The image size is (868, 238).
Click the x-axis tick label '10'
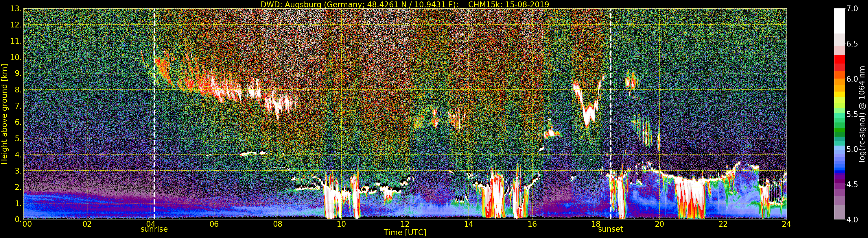tap(341, 224)
